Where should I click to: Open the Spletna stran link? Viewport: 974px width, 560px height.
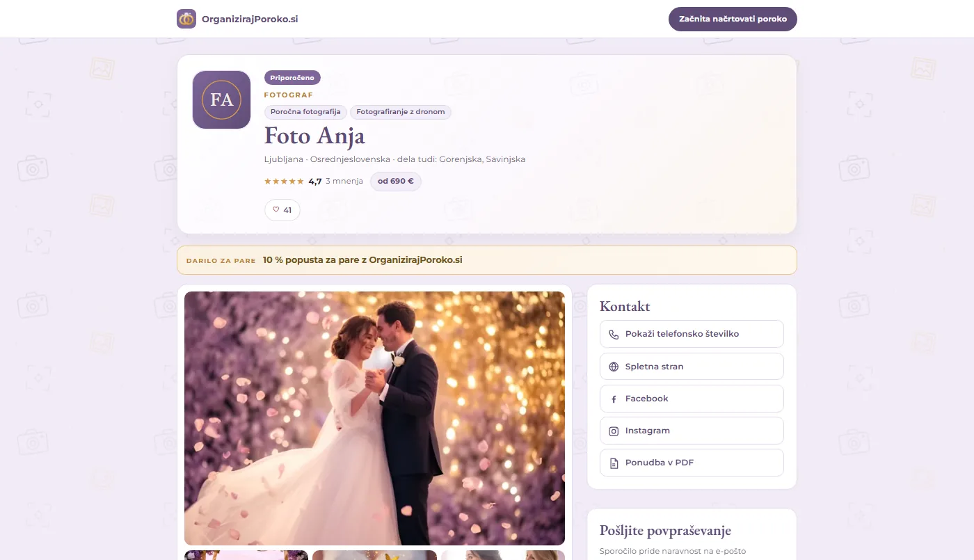click(692, 367)
